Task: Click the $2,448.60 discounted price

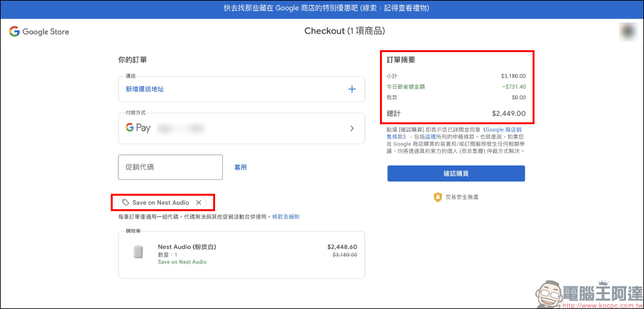Action: pos(342,247)
